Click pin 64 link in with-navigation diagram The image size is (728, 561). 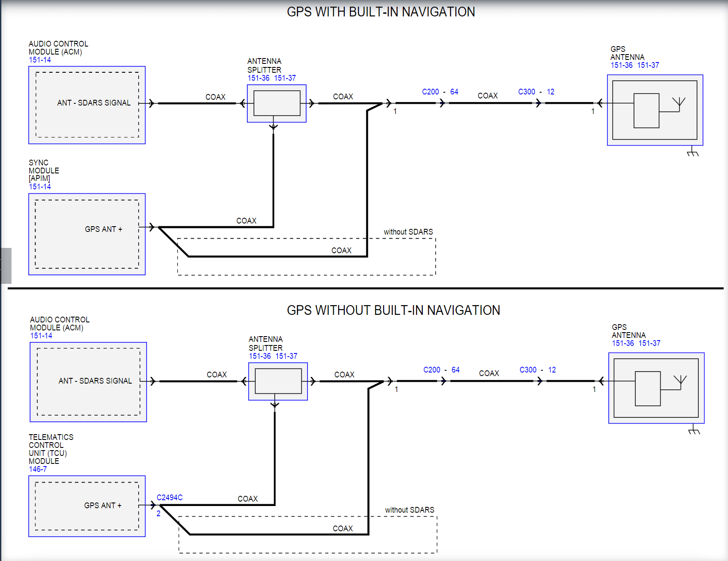454,92
